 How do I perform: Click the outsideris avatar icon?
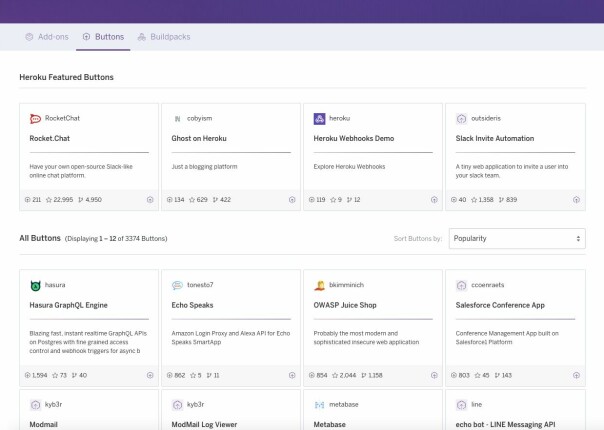[x=461, y=119]
